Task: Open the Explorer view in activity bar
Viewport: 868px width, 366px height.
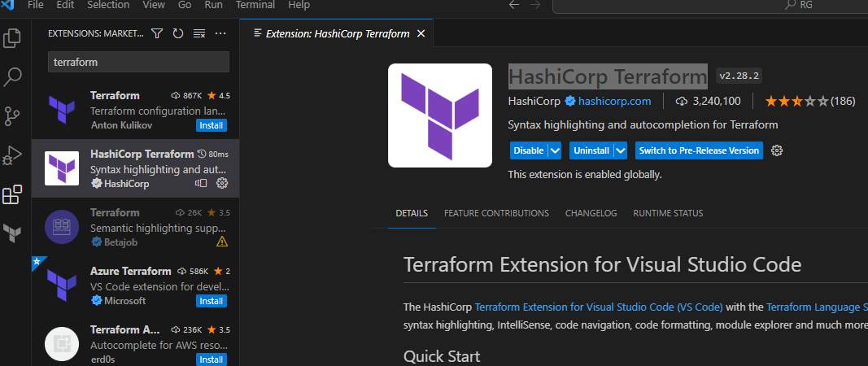Action: coord(12,38)
